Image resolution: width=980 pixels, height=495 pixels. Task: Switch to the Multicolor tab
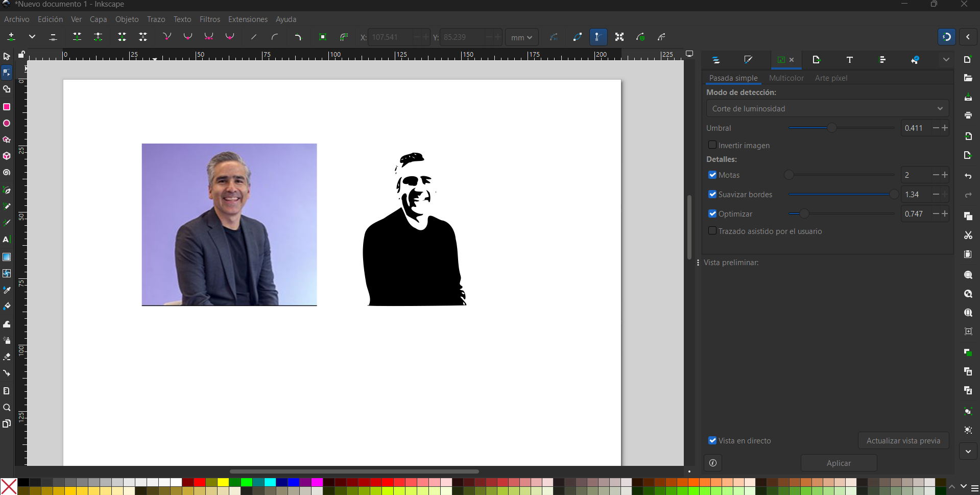[786, 78]
